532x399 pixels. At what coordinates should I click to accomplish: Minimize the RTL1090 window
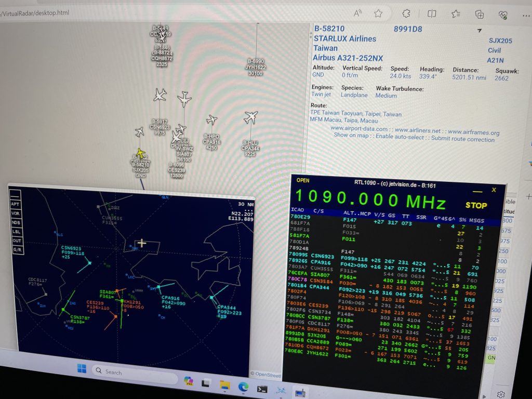477,192
